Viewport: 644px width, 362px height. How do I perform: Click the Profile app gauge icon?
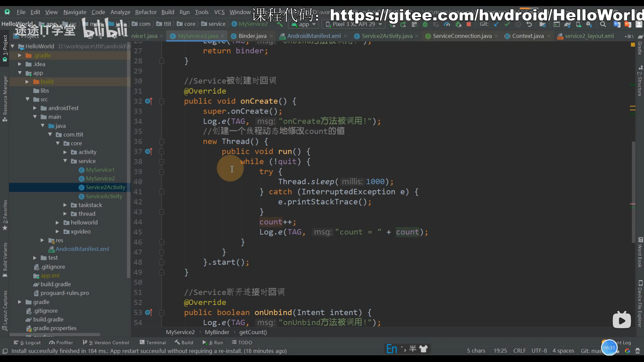447,24
